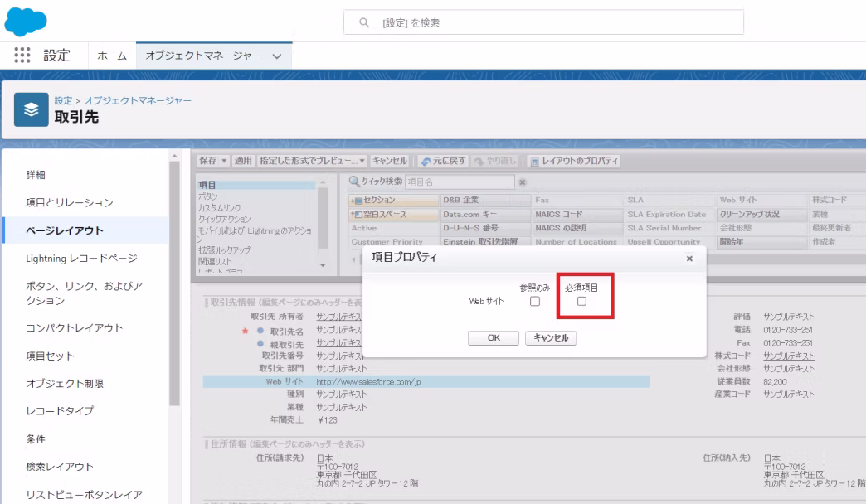The width and height of the screenshot is (866, 504).
Task: Click the left sidebar scroll up arrow
Action: click(174, 156)
